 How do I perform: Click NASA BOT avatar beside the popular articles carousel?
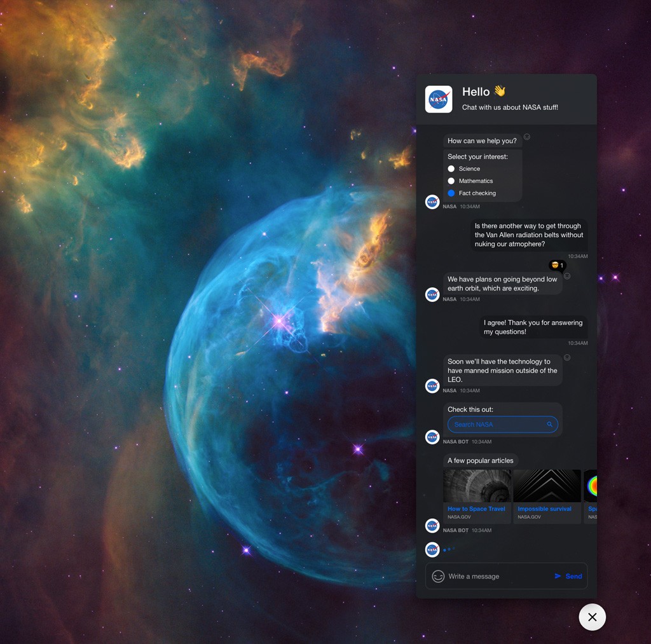(432, 526)
